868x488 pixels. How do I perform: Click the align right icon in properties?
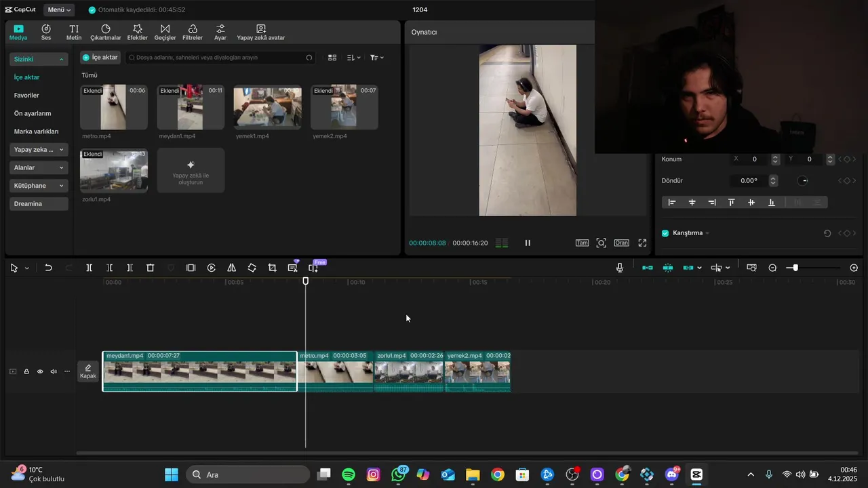(x=712, y=202)
